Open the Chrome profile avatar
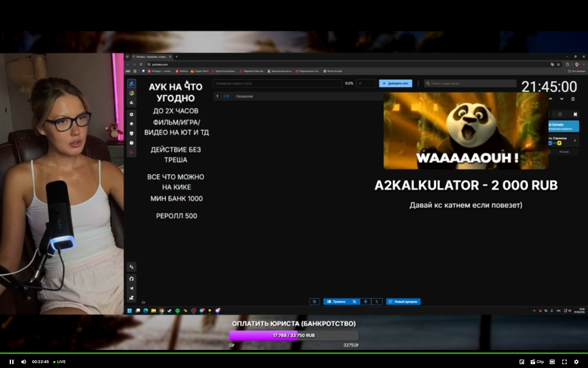Image resolution: width=588 pixels, height=368 pixels. [577, 64]
